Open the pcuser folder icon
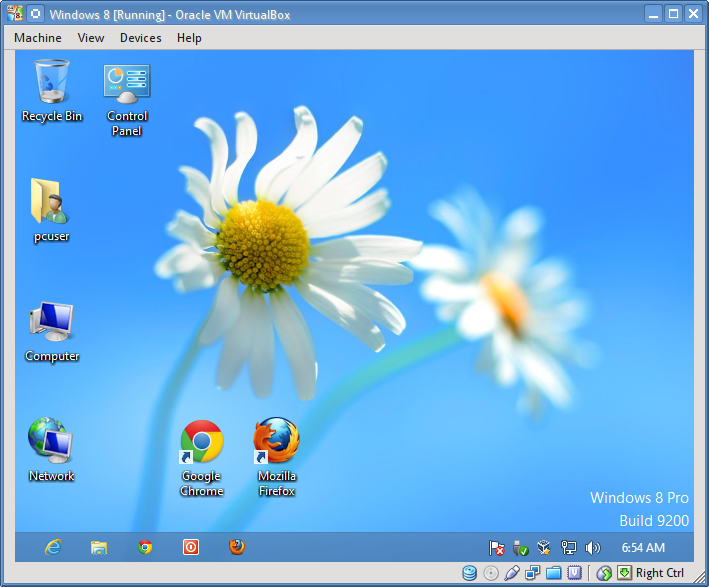This screenshot has width=709, height=587. click(51, 202)
